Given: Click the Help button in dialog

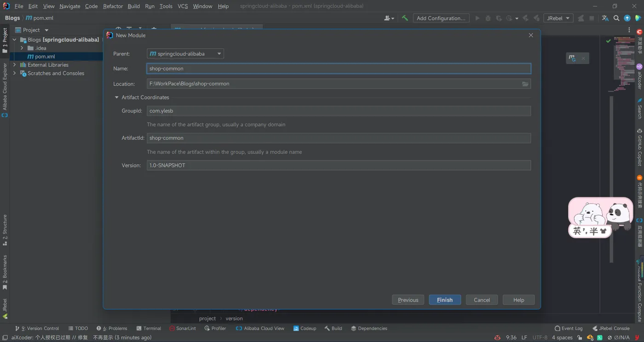Looking at the screenshot, I should pos(518,300).
